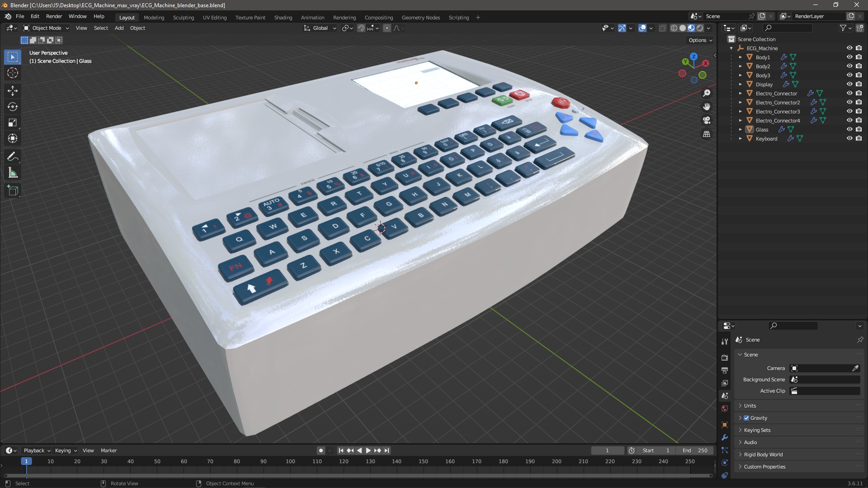Open the Output properties tab
Screen dimensions: 868x488
coord(725,370)
